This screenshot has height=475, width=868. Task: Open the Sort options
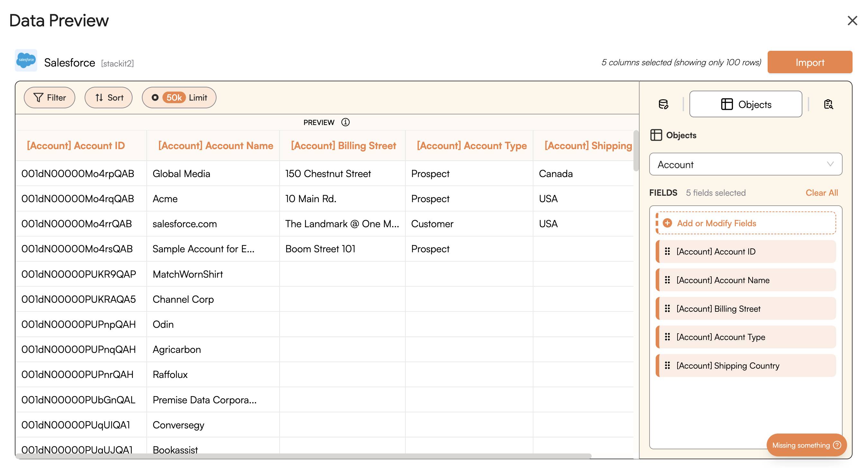[108, 98]
